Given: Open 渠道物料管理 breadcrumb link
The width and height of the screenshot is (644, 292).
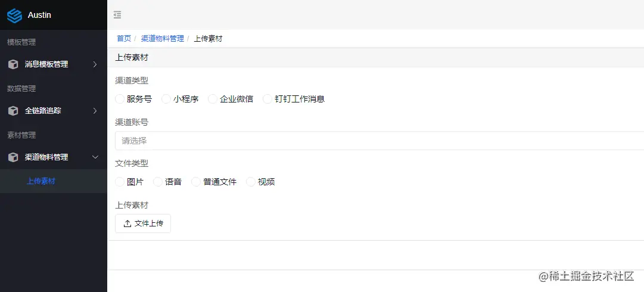Looking at the screenshot, I should pyautogui.click(x=163, y=39).
